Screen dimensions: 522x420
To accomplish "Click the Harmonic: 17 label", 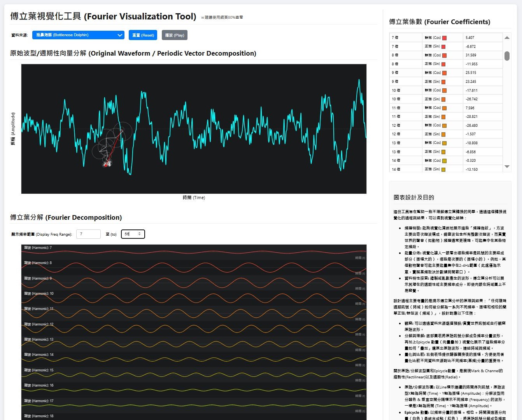I will tap(39, 401).
